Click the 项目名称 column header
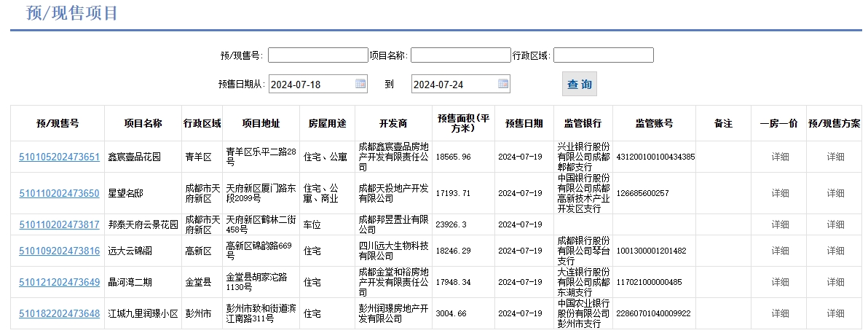 point(143,124)
